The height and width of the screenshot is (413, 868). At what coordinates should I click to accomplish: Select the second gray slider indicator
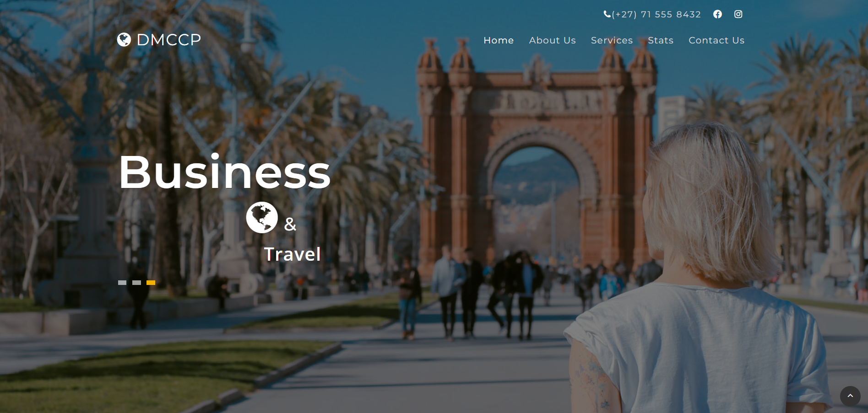pyautogui.click(x=136, y=283)
